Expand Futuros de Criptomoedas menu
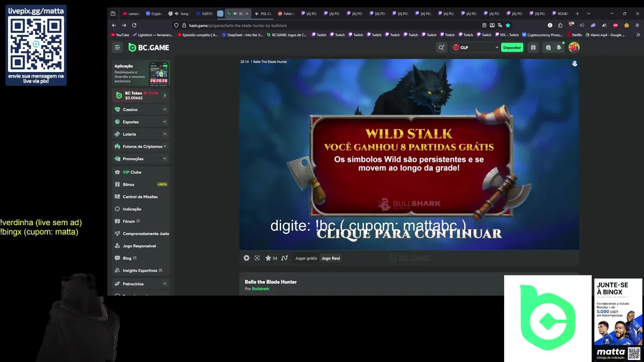 tap(141, 146)
